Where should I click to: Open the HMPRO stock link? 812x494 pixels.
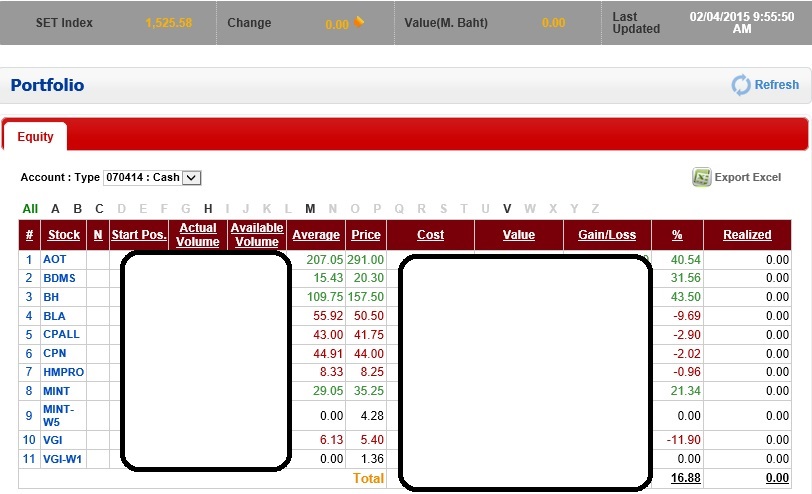(63, 372)
